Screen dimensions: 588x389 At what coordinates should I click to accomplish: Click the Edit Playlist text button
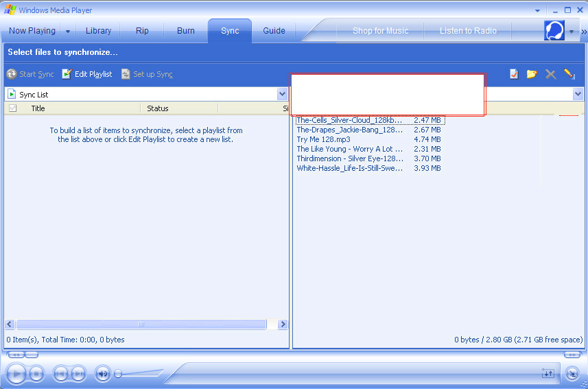coord(93,74)
